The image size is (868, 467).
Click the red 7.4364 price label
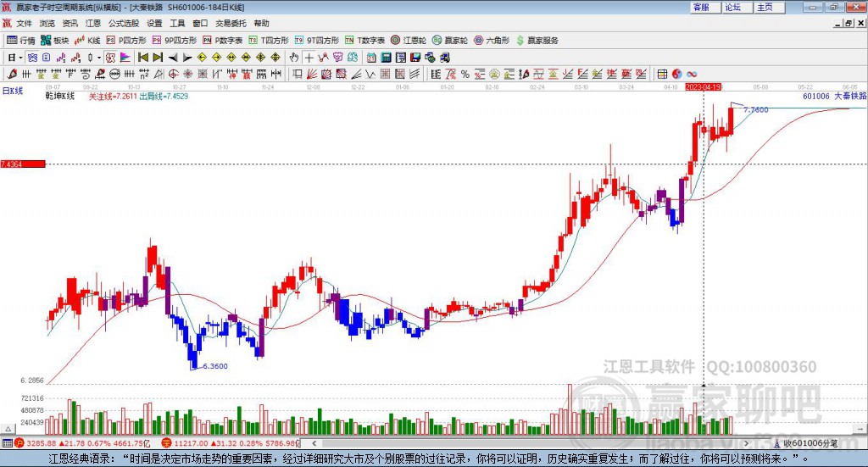coord(23,164)
